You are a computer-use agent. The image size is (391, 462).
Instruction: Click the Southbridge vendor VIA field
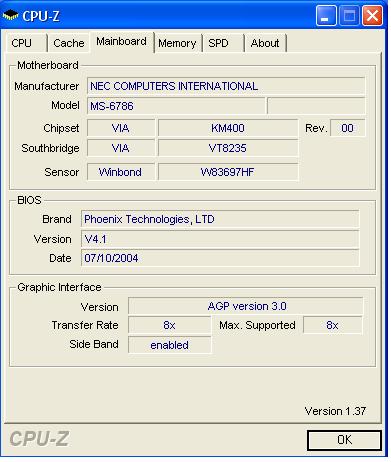click(121, 148)
